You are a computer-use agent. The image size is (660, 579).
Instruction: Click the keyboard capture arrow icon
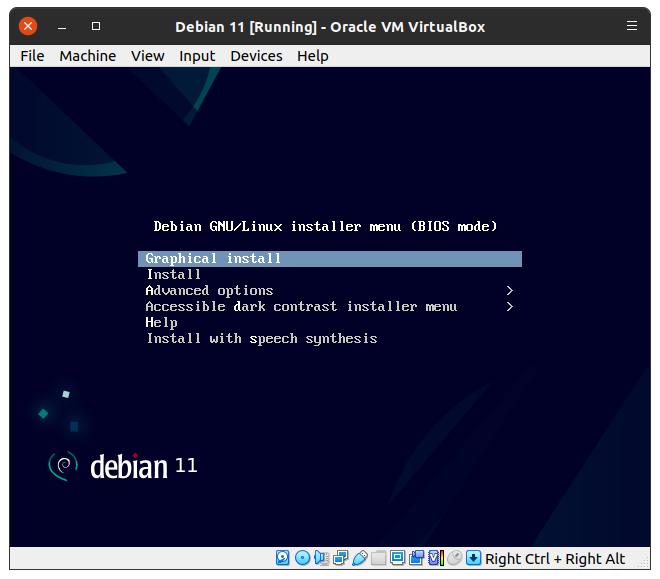[473, 558]
